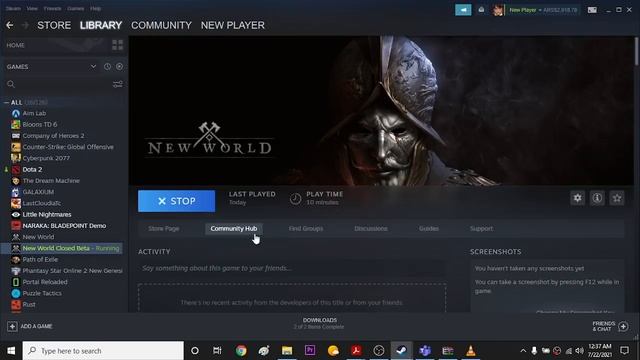Go to the Community tab

tap(161, 25)
